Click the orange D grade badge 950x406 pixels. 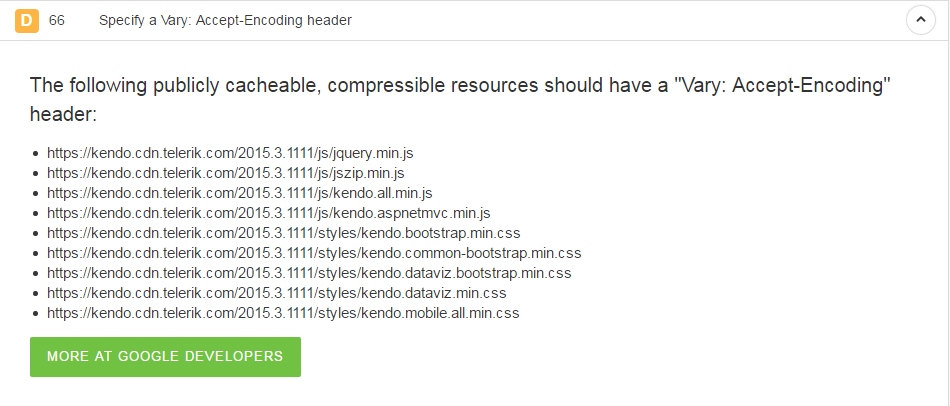(x=26, y=20)
